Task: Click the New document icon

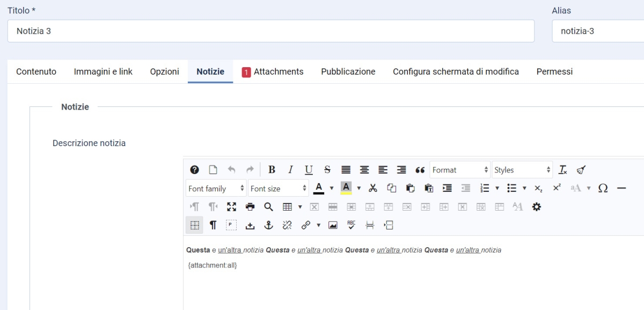Action: click(x=213, y=170)
